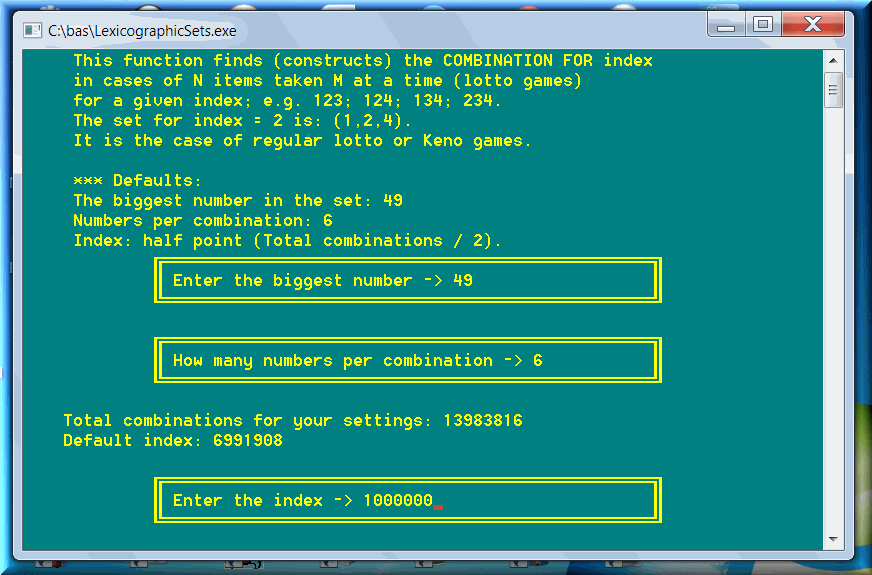Close the LexicographicSets.exe window
This screenshot has height=575, width=872.
click(x=812, y=24)
